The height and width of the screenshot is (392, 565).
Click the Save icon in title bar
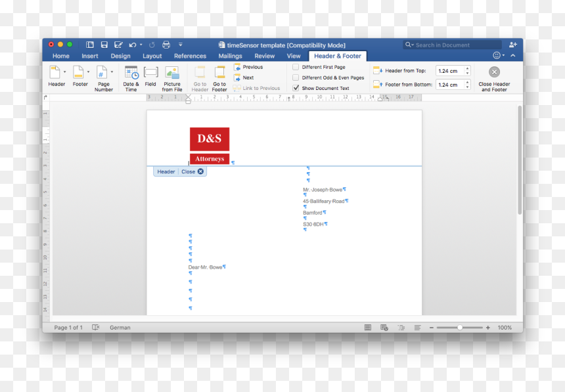pos(104,45)
